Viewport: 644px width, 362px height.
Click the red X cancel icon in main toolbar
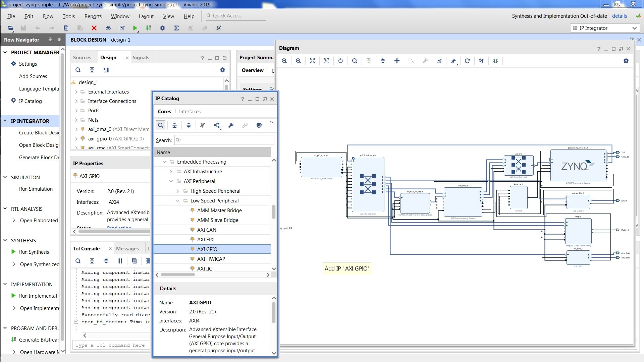94,28
